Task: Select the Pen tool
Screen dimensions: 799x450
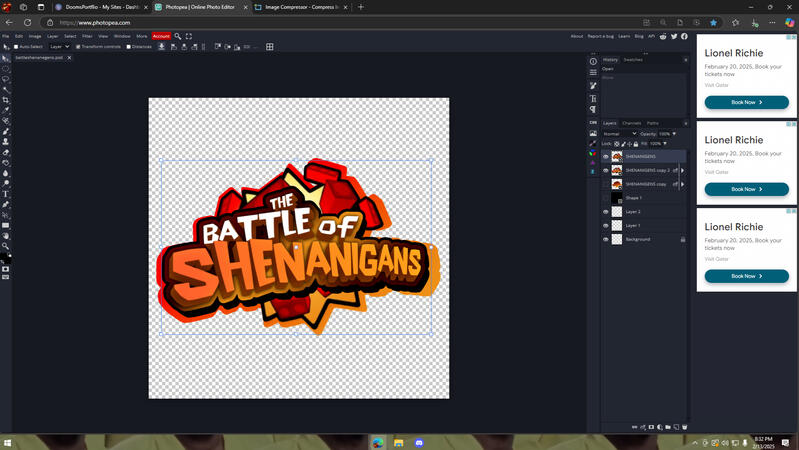Action: (x=6, y=204)
